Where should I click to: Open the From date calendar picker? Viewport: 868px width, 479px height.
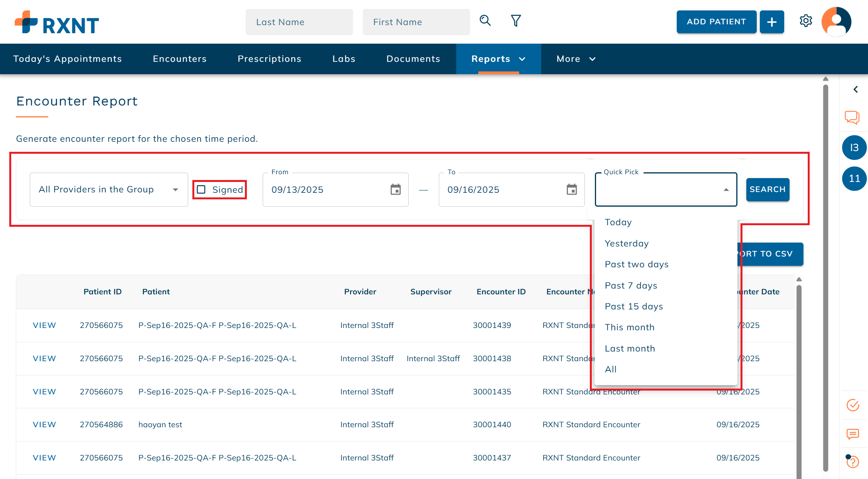(396, 190)
